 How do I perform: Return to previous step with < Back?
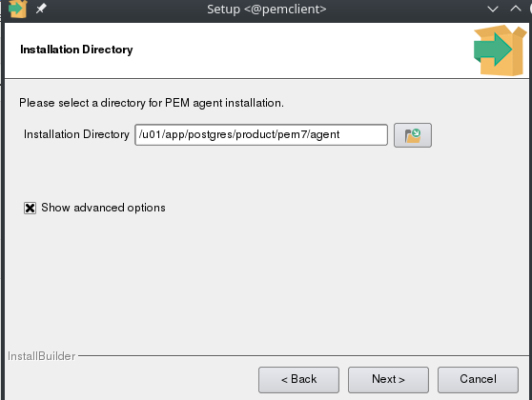click(298, 380)
